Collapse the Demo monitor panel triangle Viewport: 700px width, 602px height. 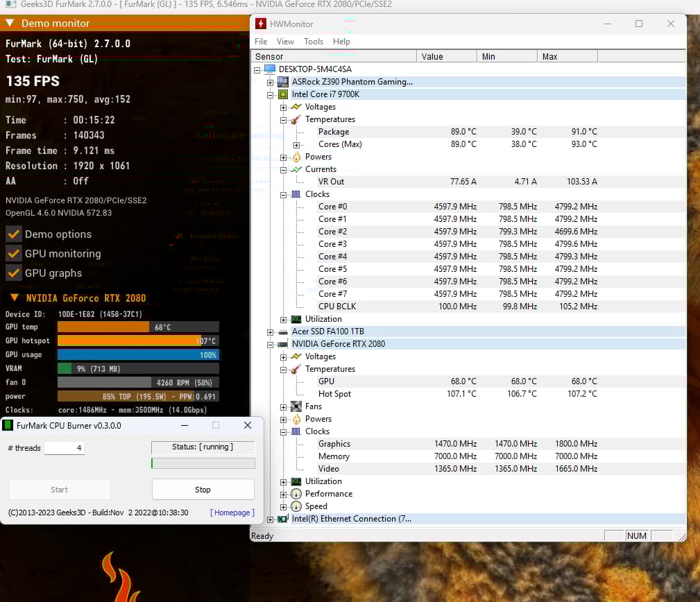coord(10,23)
